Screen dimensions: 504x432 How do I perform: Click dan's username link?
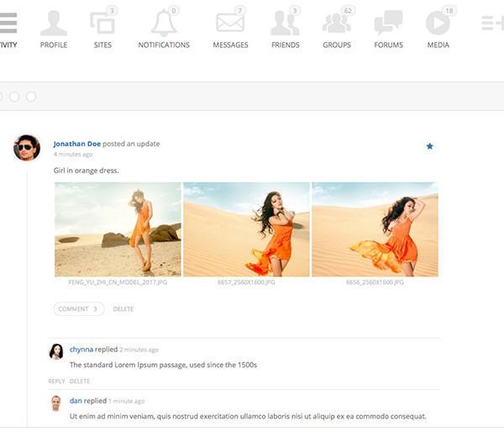pyautogui.click(x=75, y=401)
